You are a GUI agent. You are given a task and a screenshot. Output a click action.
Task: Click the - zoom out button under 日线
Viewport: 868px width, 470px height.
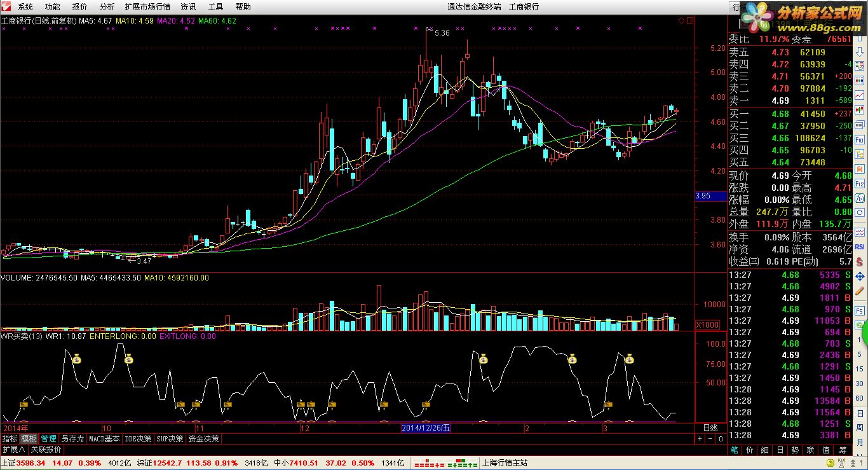pyautogui.click(x=710, y=439)
